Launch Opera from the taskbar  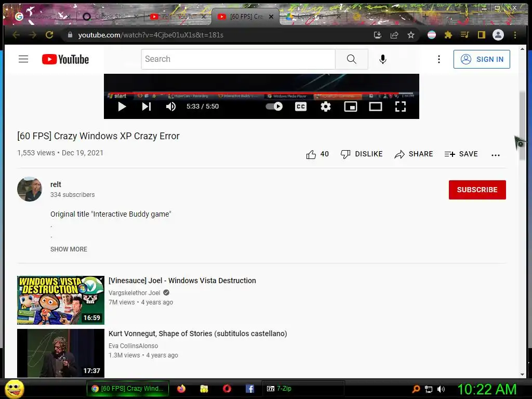(227, 389)
